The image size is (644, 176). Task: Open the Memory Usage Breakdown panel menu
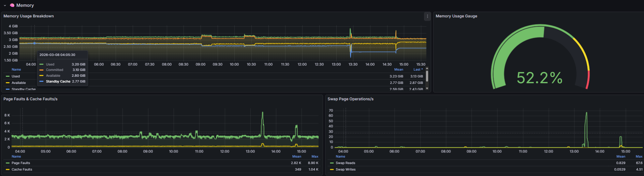click(x=427, y=16)
